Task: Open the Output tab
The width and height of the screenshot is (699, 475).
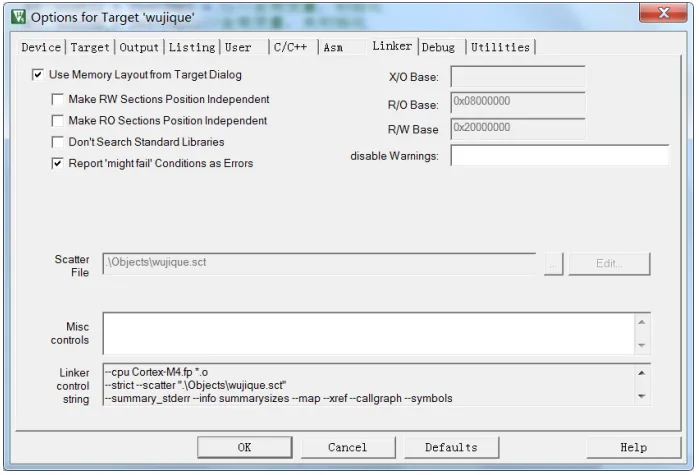Action: click(x=139, y=47)
